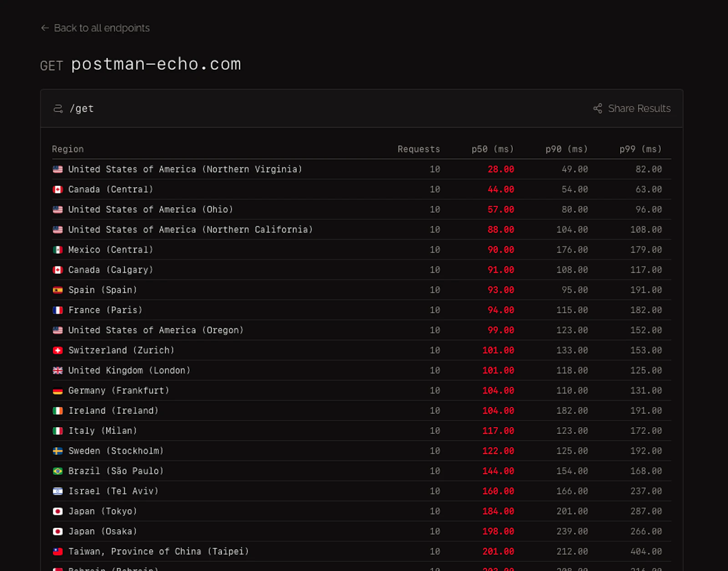The height and width of the screenshot is (571, 728).
Task: Click the Germany flag icon
Action: click(x=58, y=391)
